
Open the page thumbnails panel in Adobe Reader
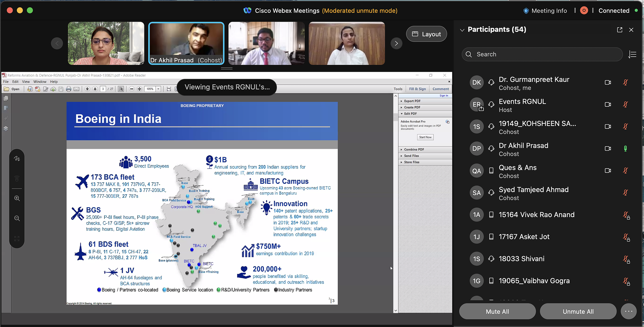click(x=6, y=98)
